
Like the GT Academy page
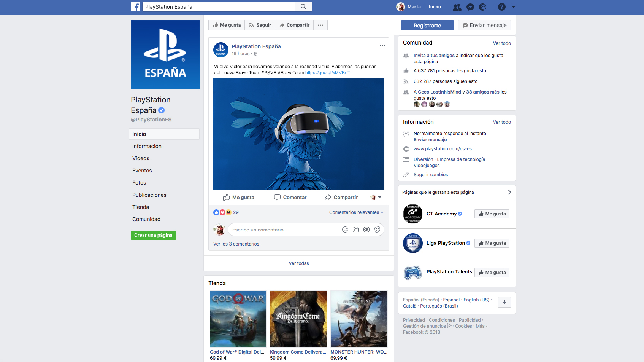pos(492,214)
